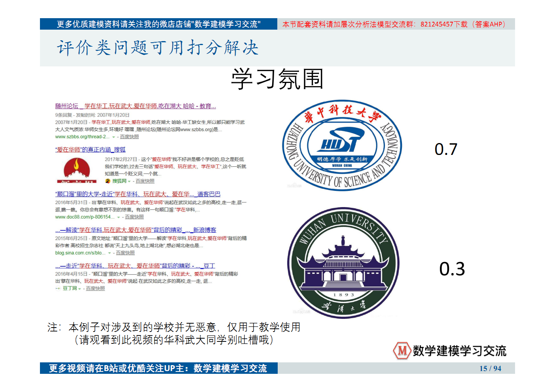Click the red group number text 821245457下载
Viewport: 555px width, 392px height.
(x=444, y=24)
